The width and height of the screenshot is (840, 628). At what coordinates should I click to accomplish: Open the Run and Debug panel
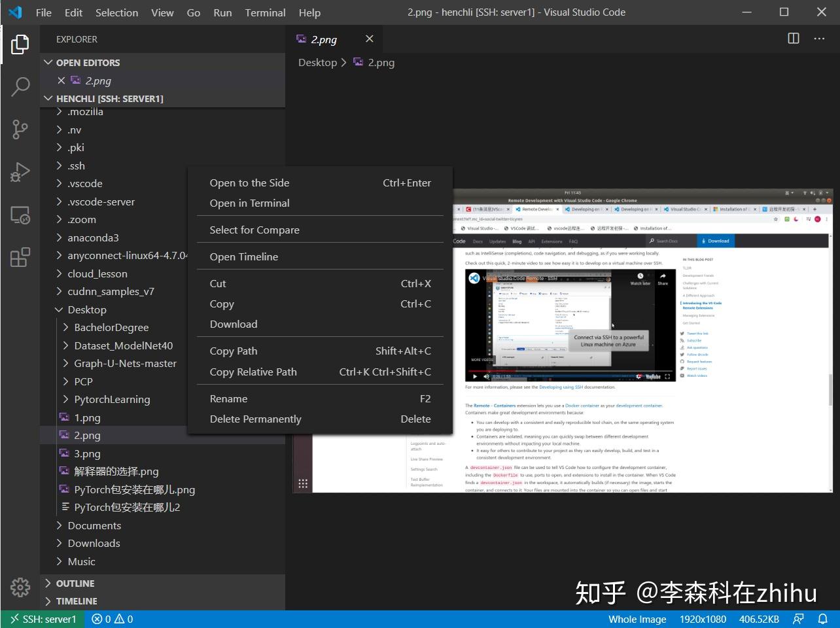20,171
